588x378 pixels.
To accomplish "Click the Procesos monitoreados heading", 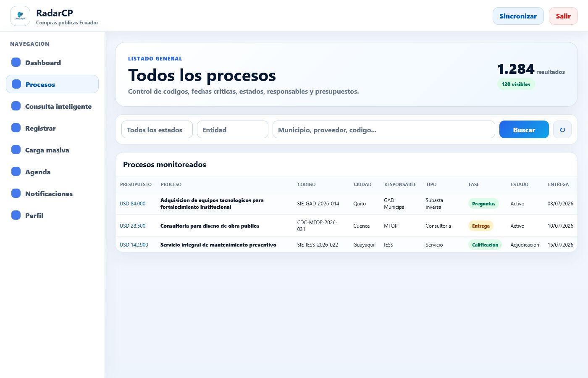I will (x=165, y=165).
